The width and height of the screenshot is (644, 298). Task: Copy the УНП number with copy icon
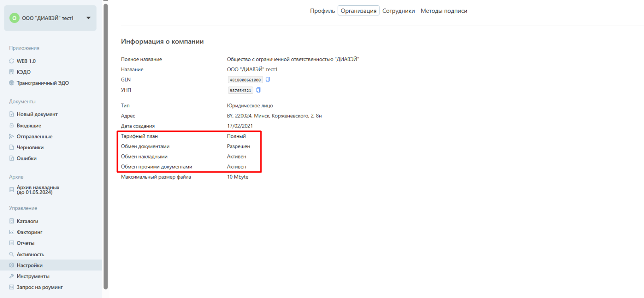click(258, 90)
